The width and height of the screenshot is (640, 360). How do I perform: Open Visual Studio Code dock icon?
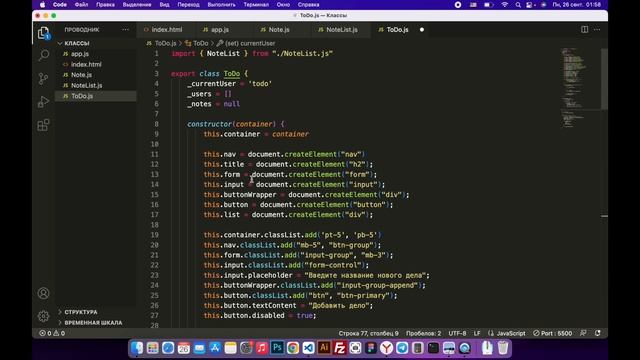point(308,348)
